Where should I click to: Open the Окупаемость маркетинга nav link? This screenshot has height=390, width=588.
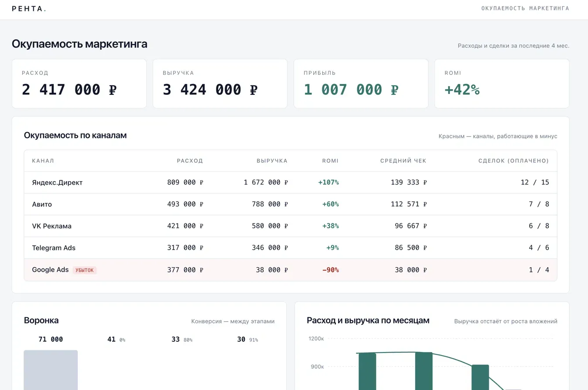coord(525,8)
